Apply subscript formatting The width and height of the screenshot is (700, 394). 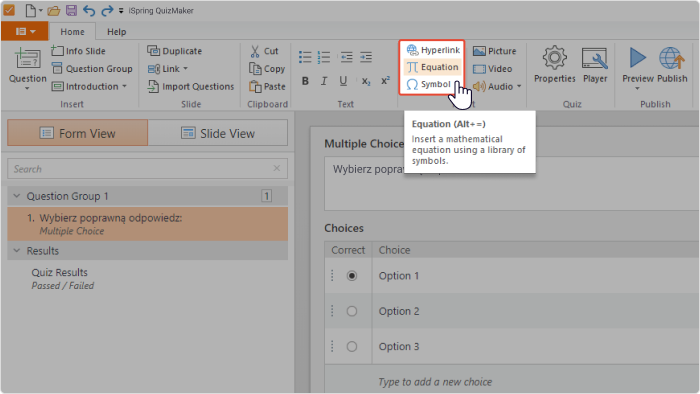(366, 81)
